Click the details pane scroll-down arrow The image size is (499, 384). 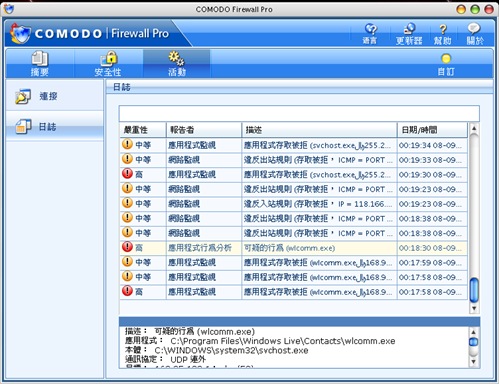pyautogui.click(x=473, y=361)
